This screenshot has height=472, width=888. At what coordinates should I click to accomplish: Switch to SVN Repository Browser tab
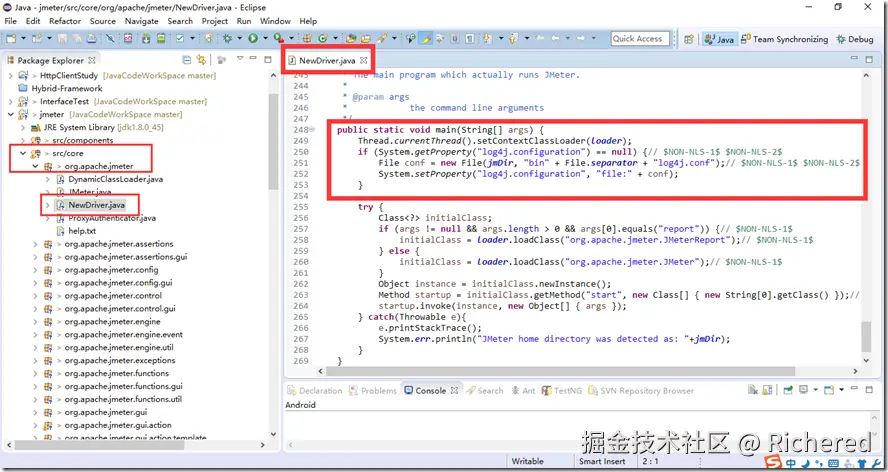[641, 391]
